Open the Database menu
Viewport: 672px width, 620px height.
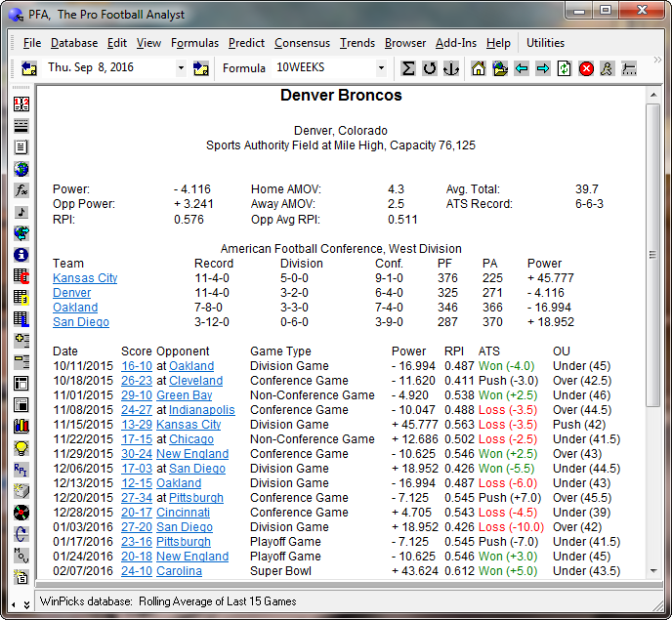(x=74, y=43)
